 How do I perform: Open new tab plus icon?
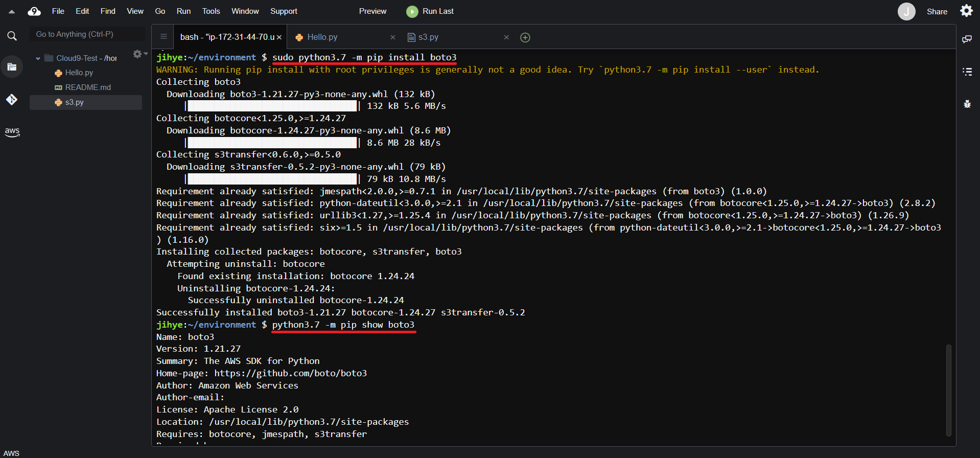(x=525, y=37)
